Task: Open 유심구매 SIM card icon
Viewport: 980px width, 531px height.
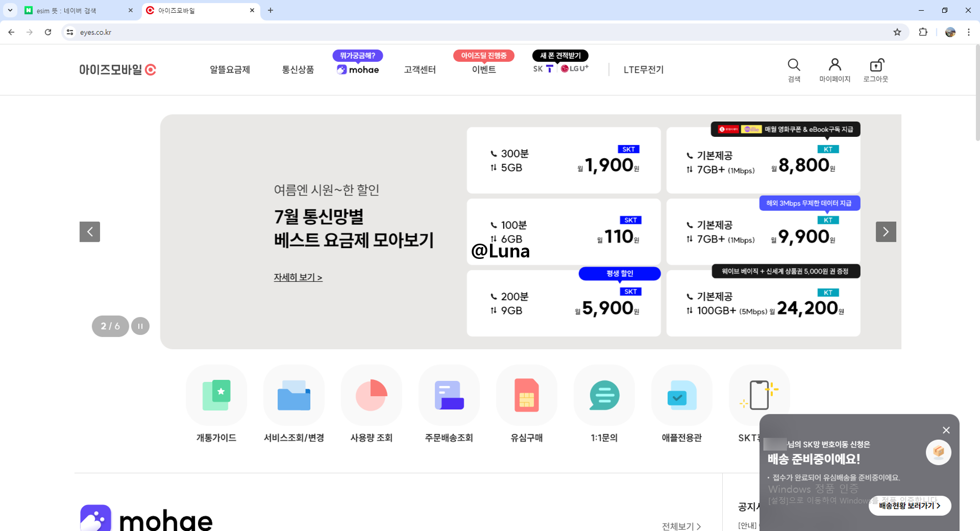Action: [x=526, y=395]
